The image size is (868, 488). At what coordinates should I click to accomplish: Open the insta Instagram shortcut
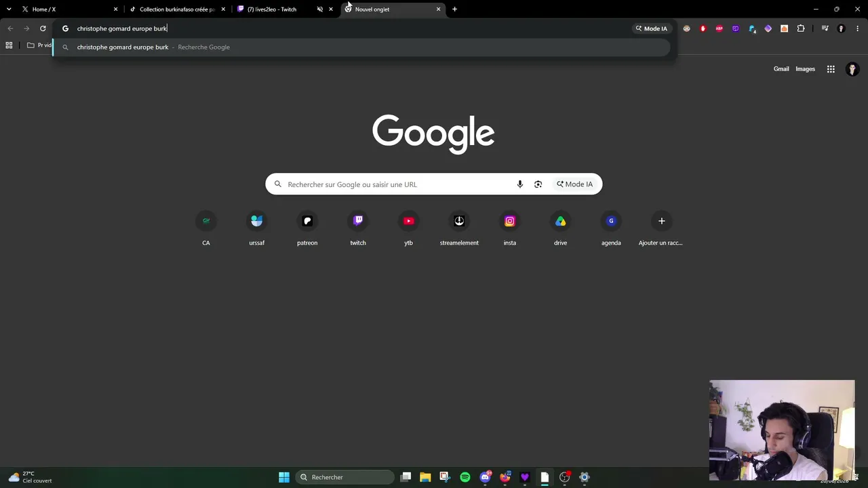coord(510,228)
